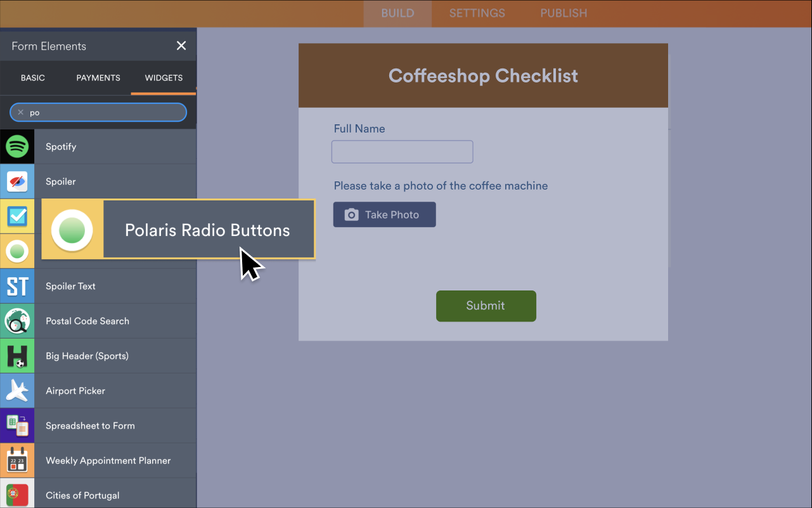Click the Spoiler Text widget icon
The width and height of the screenshot is (812, 508).
click(x=17, y=286)
